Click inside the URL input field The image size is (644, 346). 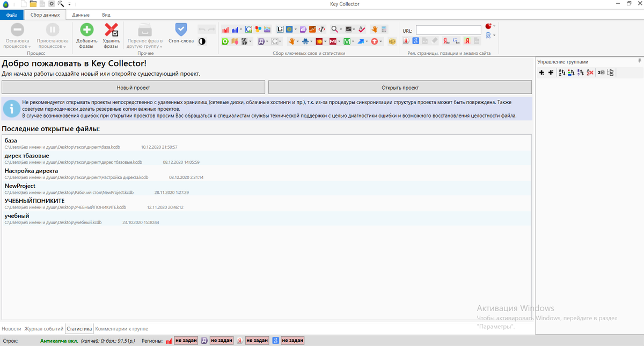pyautogui.click(x=449, y=30)
